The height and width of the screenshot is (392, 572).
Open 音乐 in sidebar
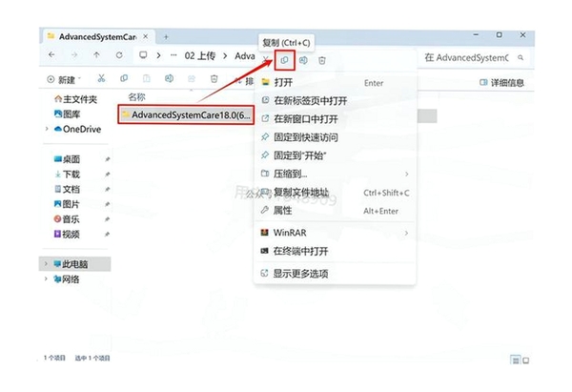tap(67, 219)
